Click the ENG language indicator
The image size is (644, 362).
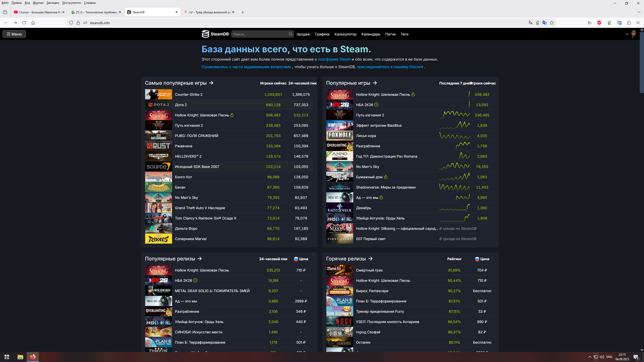(609, 357)
